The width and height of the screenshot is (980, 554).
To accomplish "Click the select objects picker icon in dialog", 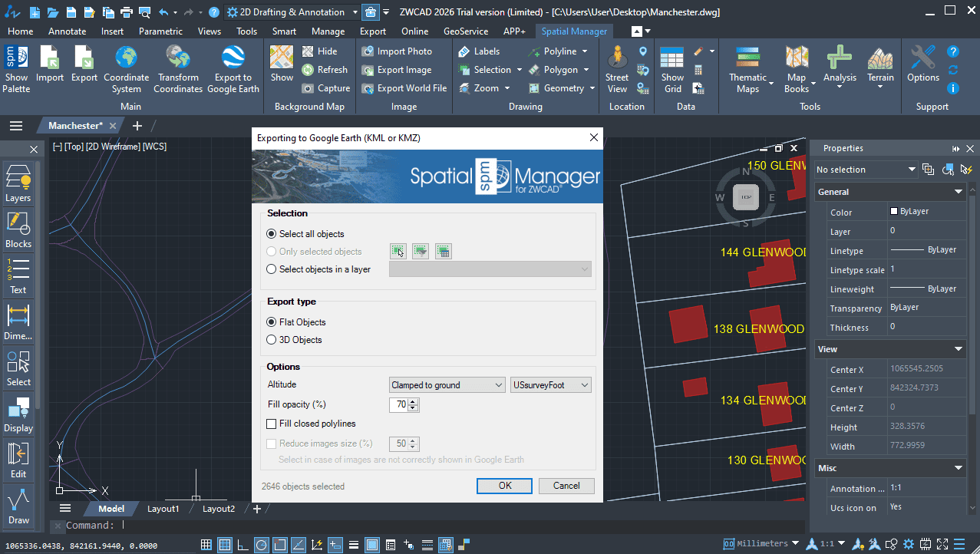I will click(398, 251).
